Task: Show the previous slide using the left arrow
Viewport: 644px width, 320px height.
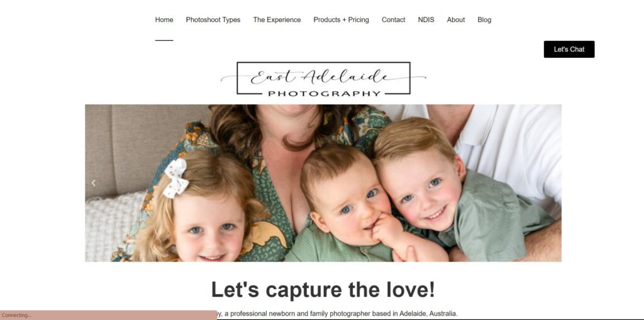Action: 93,183
